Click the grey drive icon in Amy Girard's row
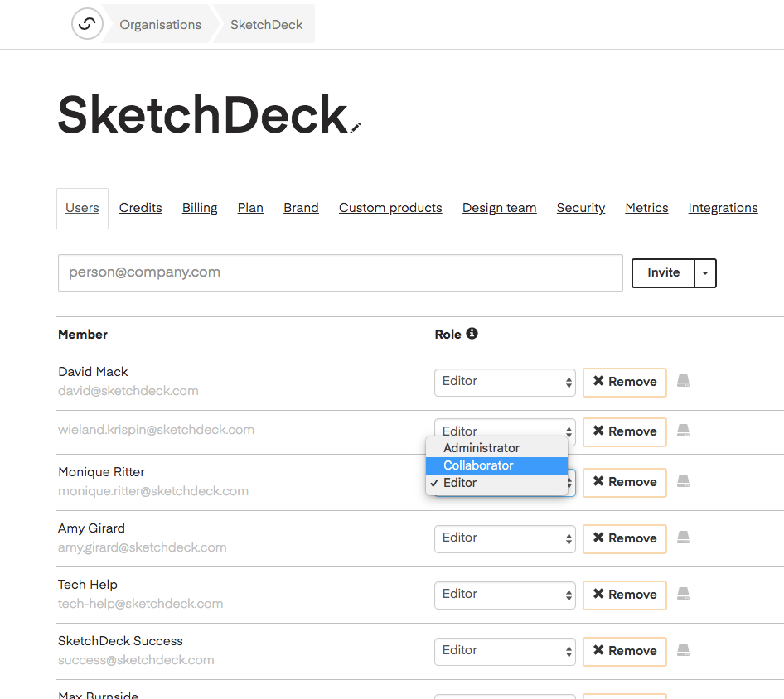Viewport: 784px width, 699px height. pyautogui.click(x=683, y=538)
